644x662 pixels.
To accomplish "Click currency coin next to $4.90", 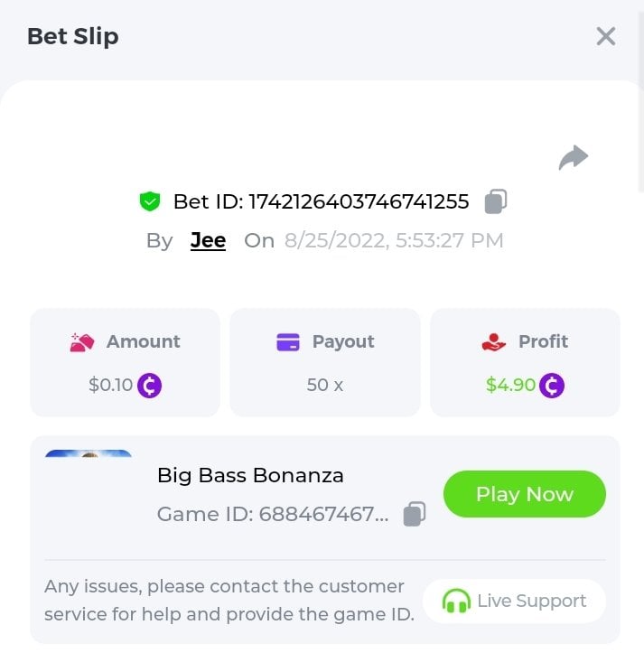I will (x=552, y=386).
